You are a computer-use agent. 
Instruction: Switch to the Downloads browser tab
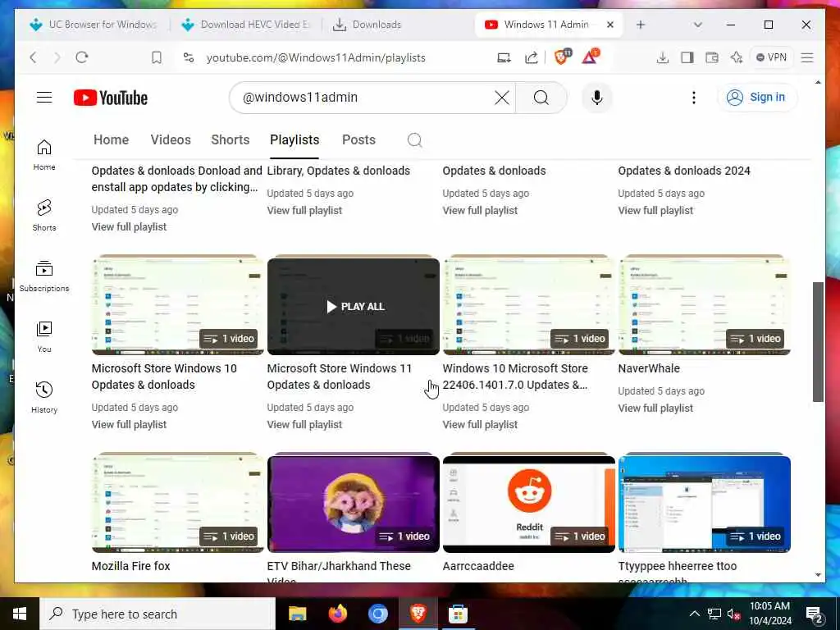pos(367,25)
